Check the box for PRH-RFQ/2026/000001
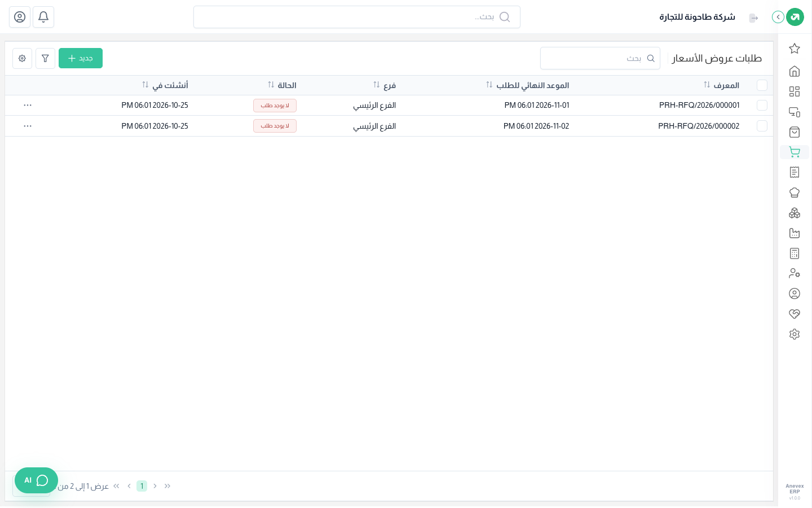812x508 pixels. 762,106
